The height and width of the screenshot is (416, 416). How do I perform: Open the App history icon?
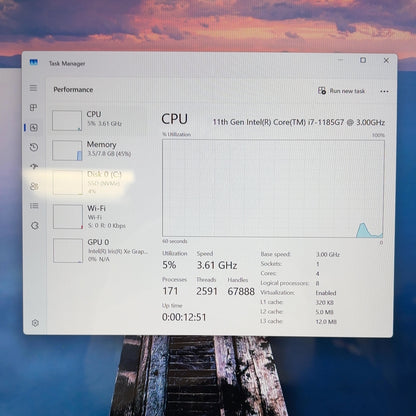pyautogui.click(x=34, y=147)
